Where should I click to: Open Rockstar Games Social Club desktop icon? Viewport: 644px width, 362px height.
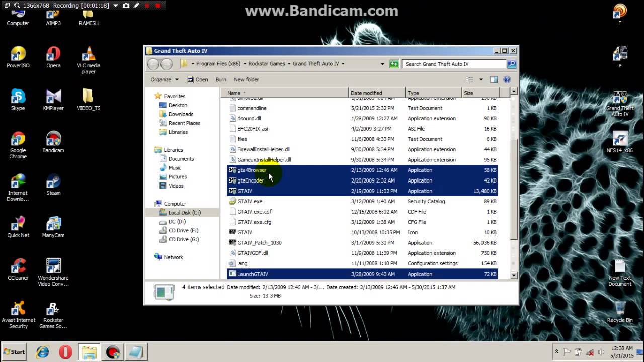coord(53,315)
